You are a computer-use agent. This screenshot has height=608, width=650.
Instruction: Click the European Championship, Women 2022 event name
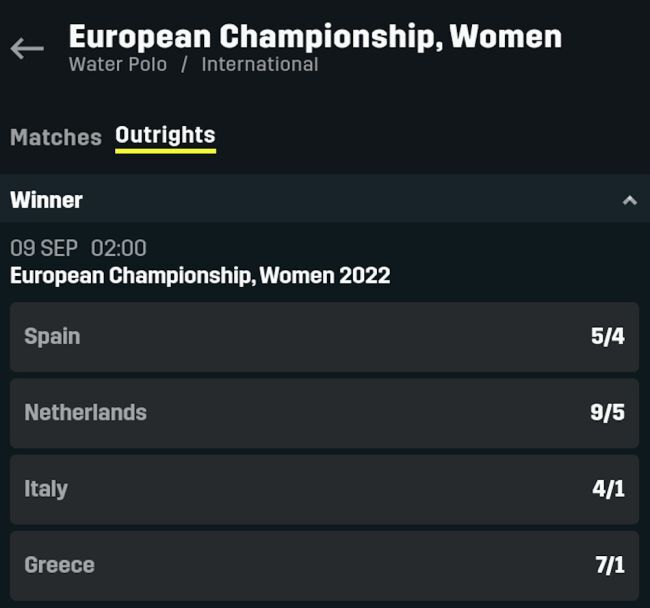tap(200, 275)
